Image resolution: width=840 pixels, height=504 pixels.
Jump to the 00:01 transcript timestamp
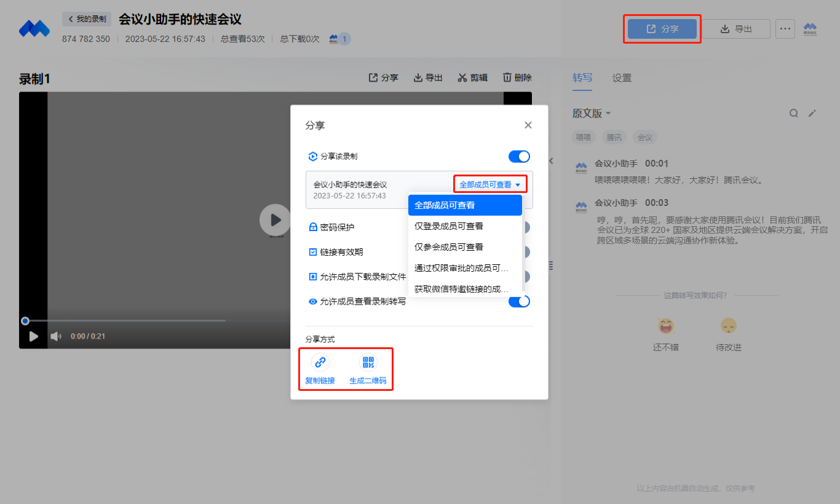[x=656, y=163]
